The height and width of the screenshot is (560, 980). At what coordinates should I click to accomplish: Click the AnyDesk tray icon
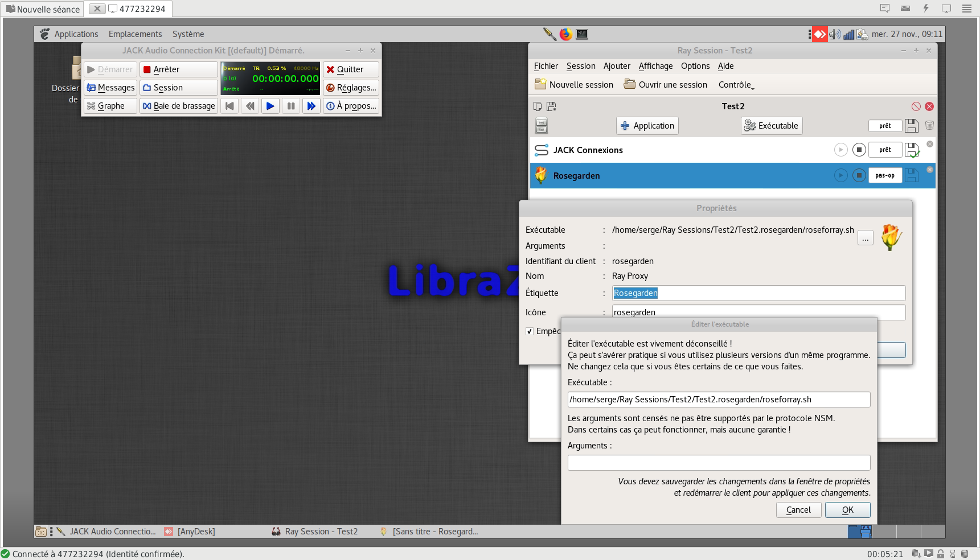pyautogui.click(x=819, y=34)
